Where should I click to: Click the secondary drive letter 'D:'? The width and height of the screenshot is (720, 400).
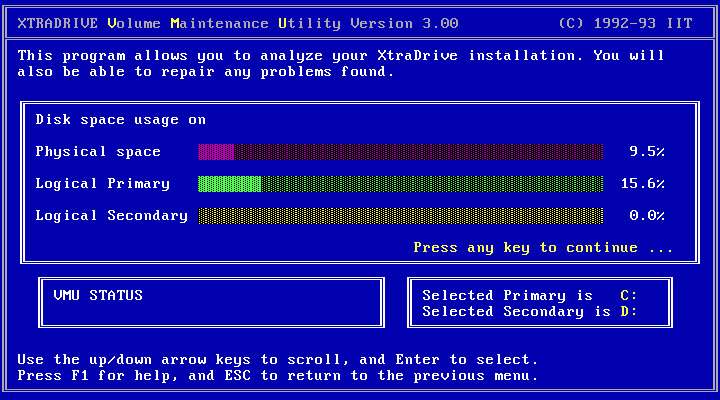click(x=629, y=311)
